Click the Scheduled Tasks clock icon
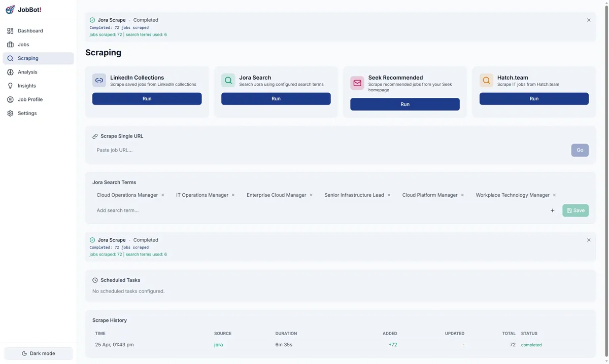Screen dimensions: 609x364 95,280
